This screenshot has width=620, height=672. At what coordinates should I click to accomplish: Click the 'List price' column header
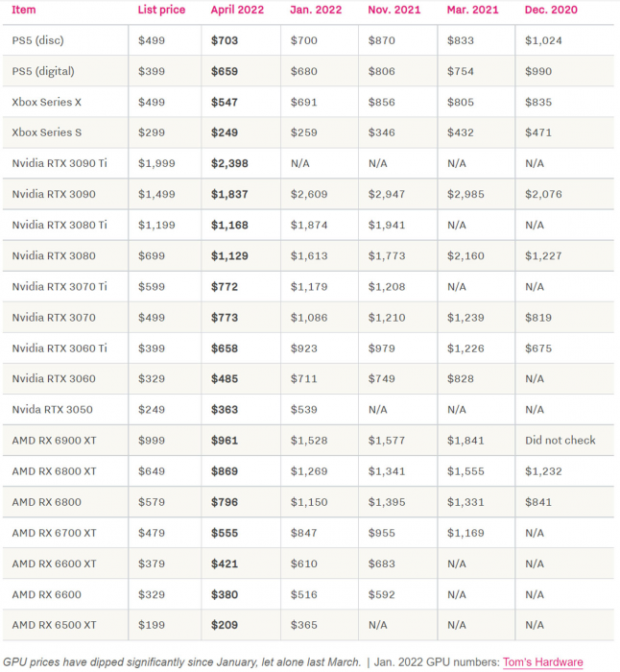pos(159,10)
